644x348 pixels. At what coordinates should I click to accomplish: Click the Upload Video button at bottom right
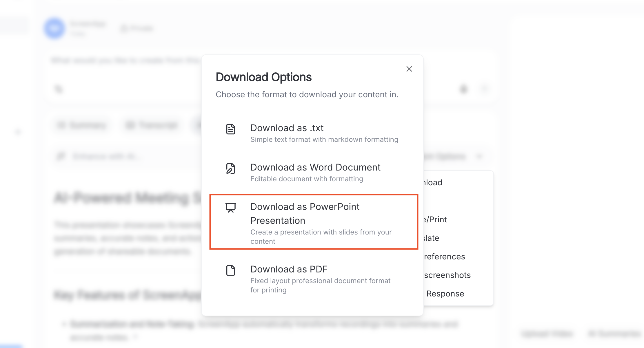tap(547, 334)
